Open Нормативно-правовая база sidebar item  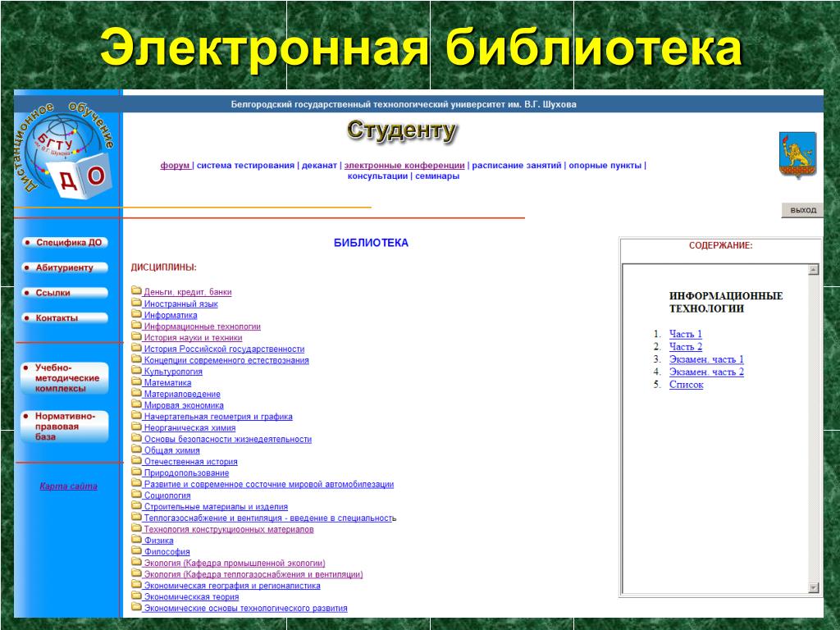pyautogui.click(x=65, y=427)
